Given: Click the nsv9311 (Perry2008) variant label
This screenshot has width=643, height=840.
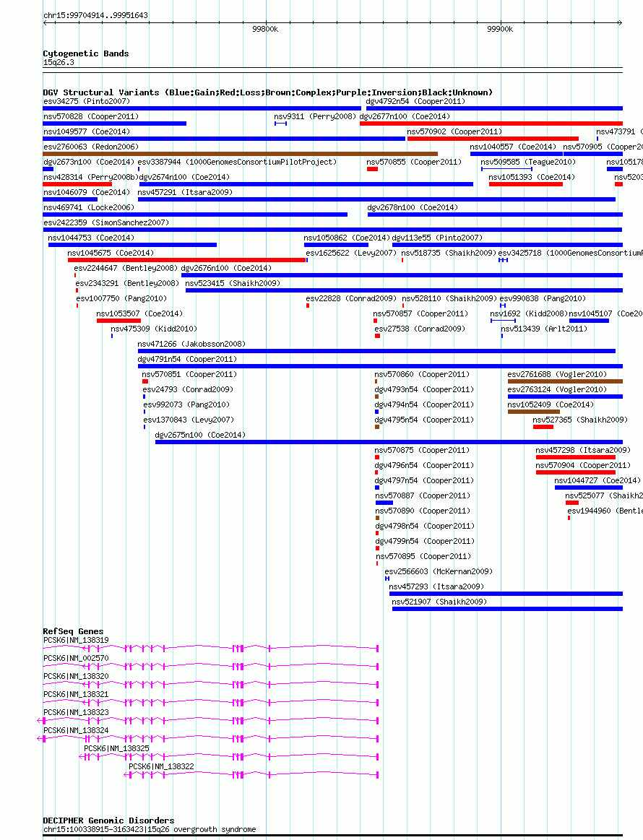Looking at the screenshot, I should point(315,116).
